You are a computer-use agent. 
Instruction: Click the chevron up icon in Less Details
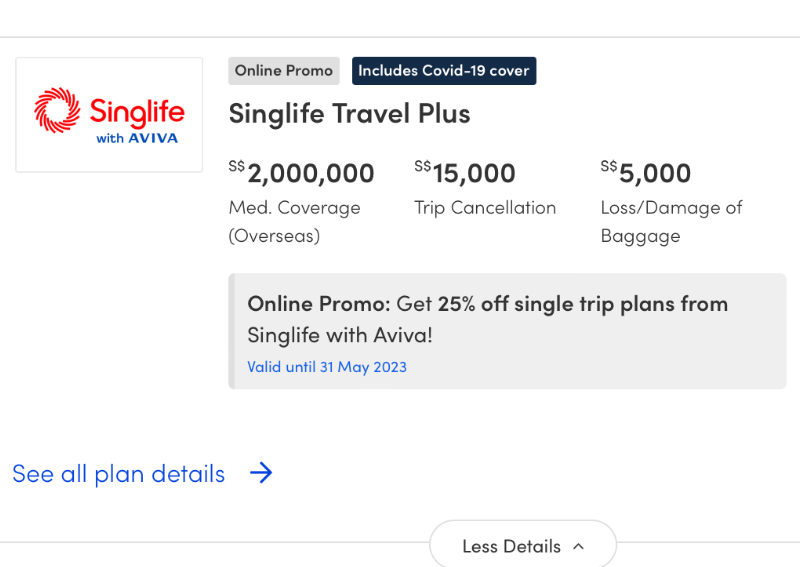coord(579,547)
